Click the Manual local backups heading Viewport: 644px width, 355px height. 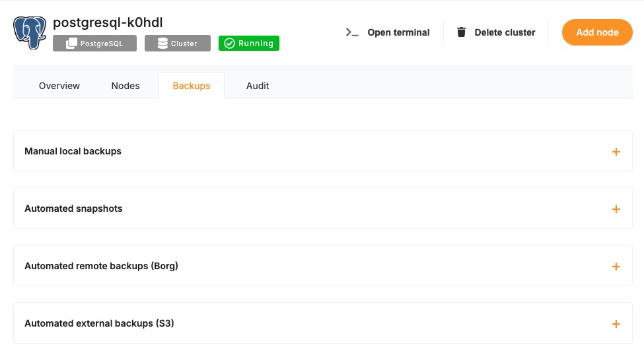point(73,151)
